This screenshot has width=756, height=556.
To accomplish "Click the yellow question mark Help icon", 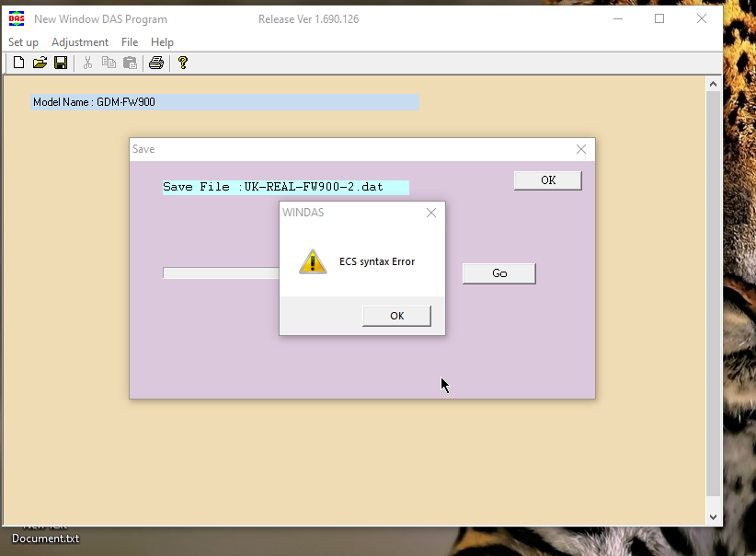I will (x=183, y=63).
